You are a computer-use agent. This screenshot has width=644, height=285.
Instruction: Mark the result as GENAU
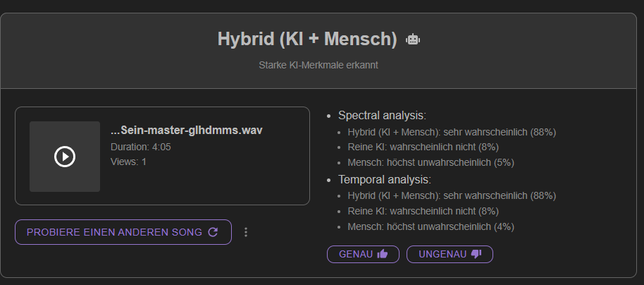tap(363, 254)
